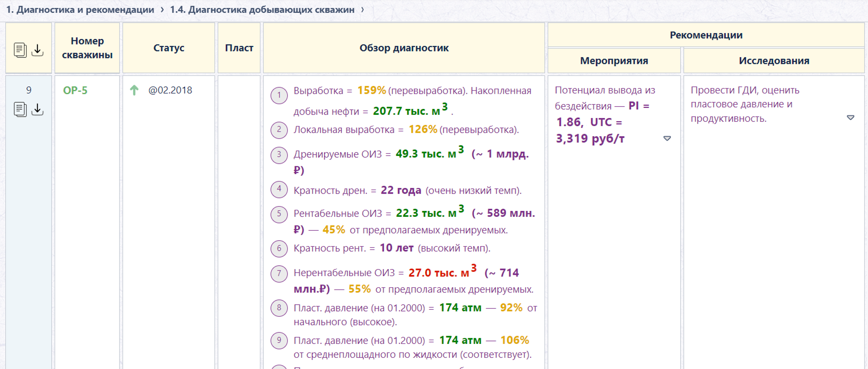The width and height of the screenshot is (868, 369).
Task: Click the text 'Провести ГДИ, оценить пластовое давление'
Action: click(x=745, y=97)
